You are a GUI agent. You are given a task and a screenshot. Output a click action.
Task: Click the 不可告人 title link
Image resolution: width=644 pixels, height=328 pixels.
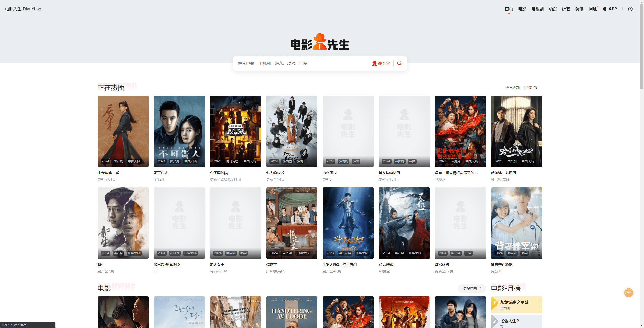pos(161,173)
